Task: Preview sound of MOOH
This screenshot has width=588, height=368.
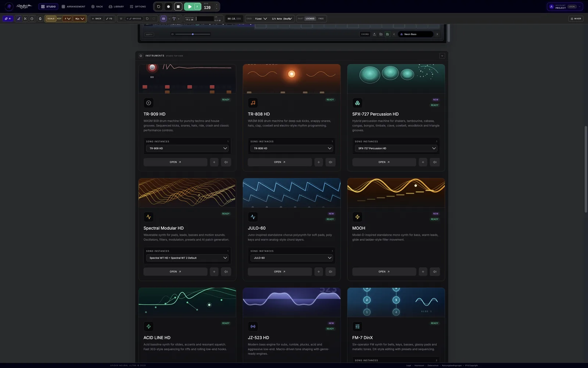Action: 435,272
